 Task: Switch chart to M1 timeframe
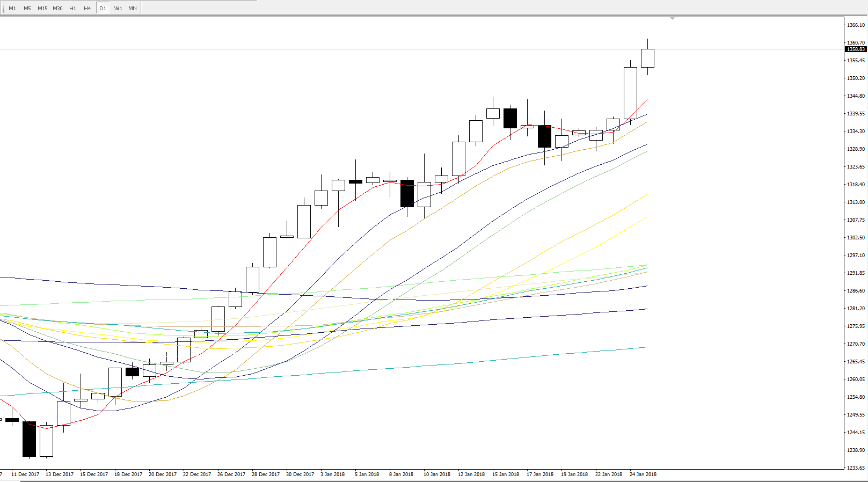click(x=12, y=8)
